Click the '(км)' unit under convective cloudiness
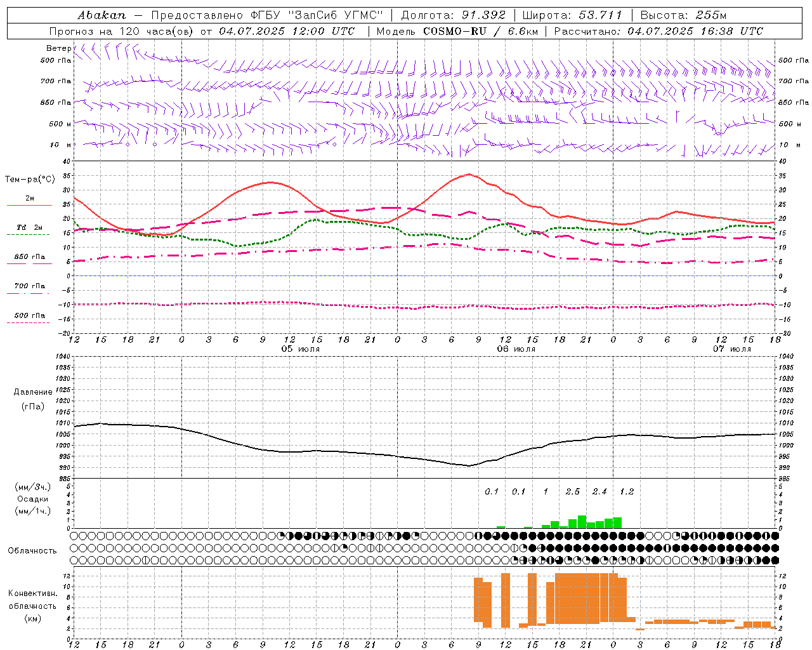 pos(33,619)
